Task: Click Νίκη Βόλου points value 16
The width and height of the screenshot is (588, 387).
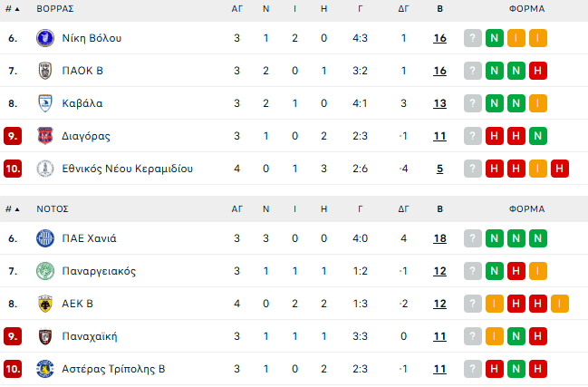Action: 439,38
